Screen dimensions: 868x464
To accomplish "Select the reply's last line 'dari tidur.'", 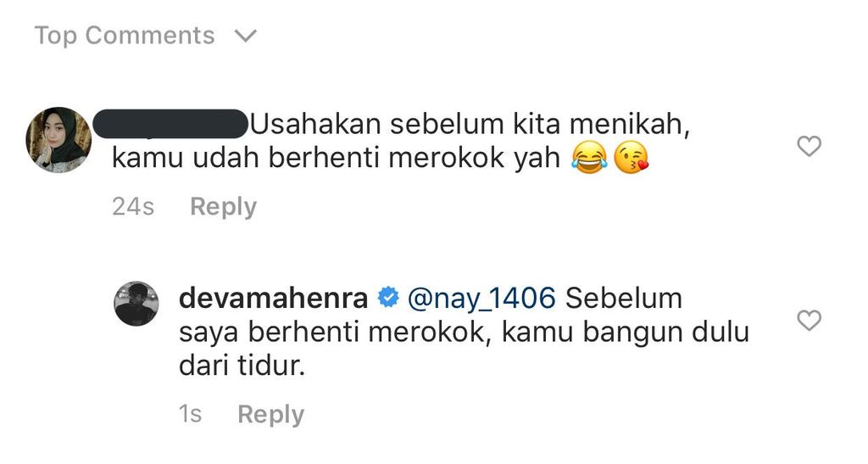I will (x=242, y=366).
